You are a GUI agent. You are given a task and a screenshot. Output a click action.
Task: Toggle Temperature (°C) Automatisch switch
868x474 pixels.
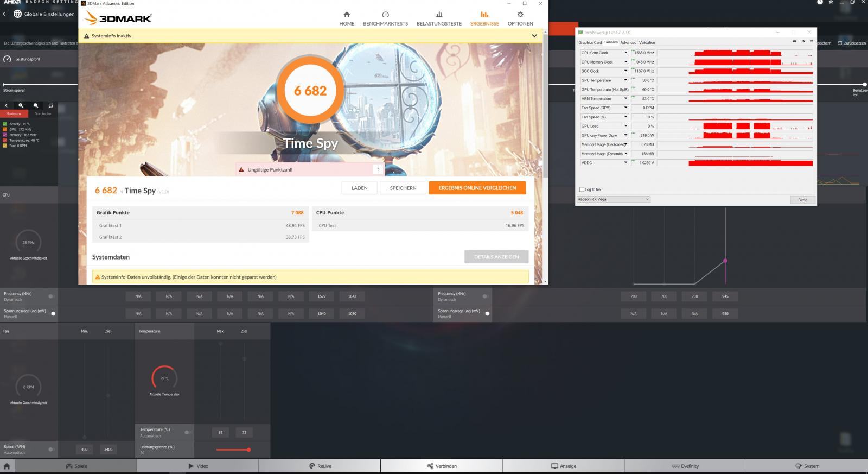click(187, 432)
